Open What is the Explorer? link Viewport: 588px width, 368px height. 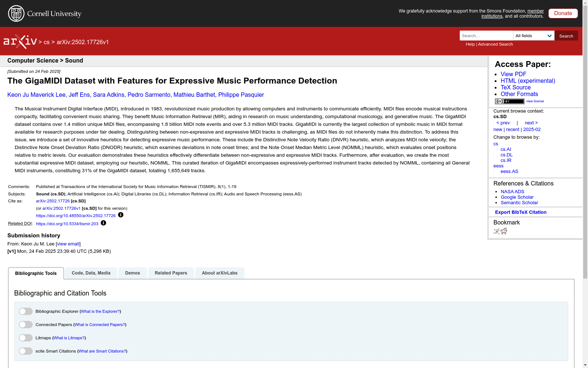100,311
